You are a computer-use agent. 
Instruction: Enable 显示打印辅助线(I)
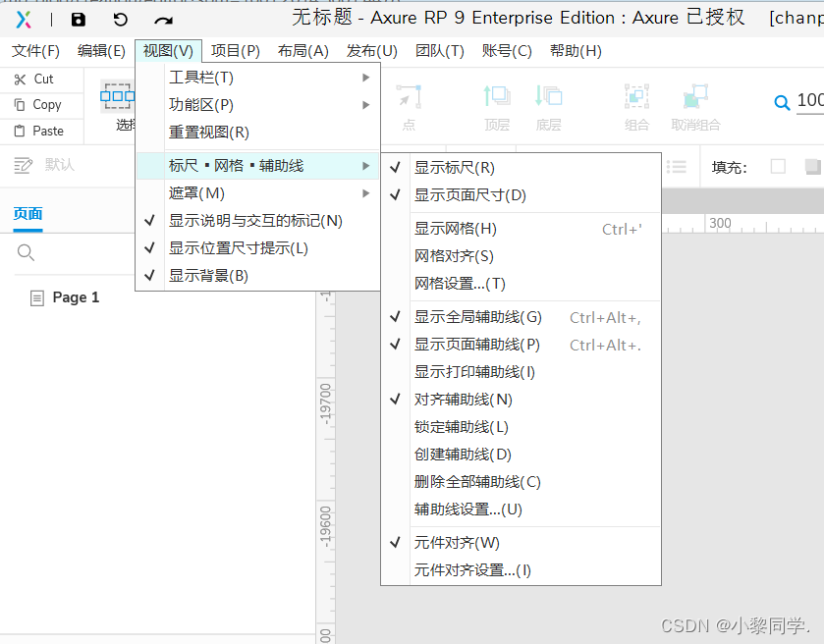tap(521, 372)
